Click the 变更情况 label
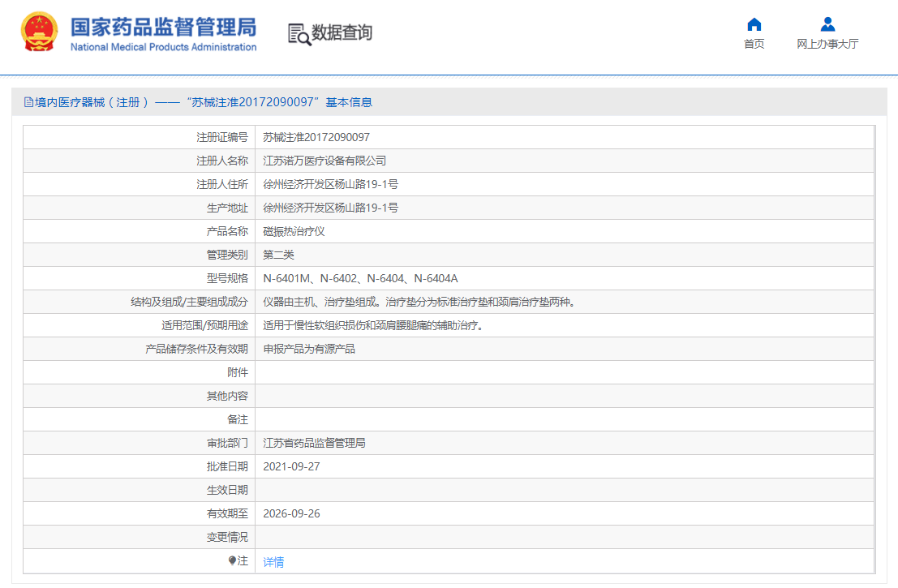The height and width of the screenshot is (588, 898). click(227, 537)
